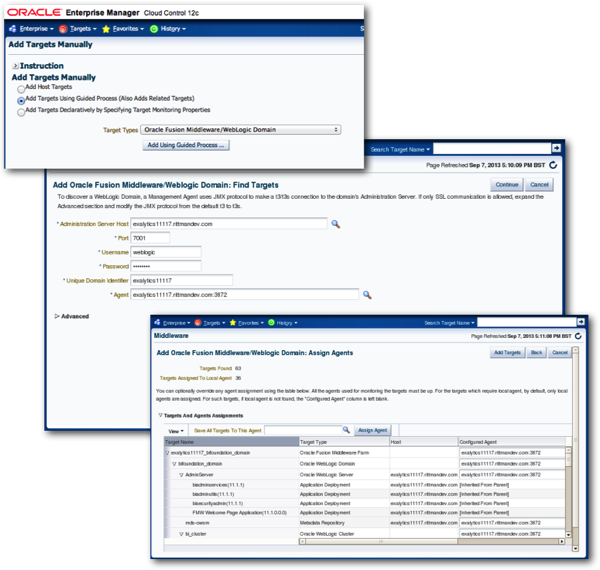The image size is (600, 570).
Task: Click the Continue button
Action: [x=507, y=185]
